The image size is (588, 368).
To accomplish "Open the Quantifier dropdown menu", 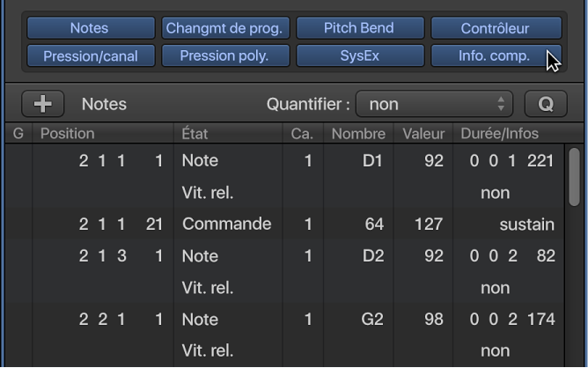I will (x=434, y=104).
